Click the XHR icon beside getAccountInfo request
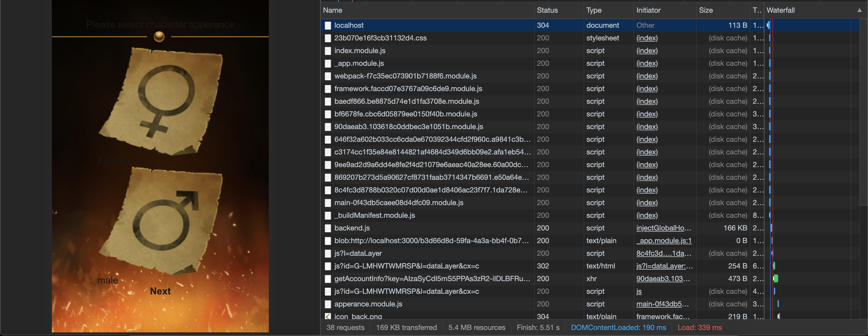The height and width of the screenshot is (336, 868). coord(328,279)
